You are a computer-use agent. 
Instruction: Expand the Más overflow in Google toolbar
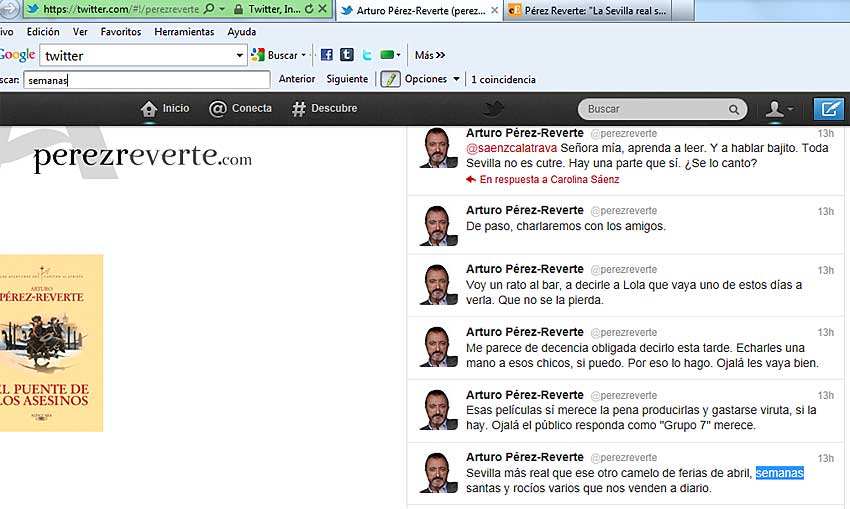(430, 55)
